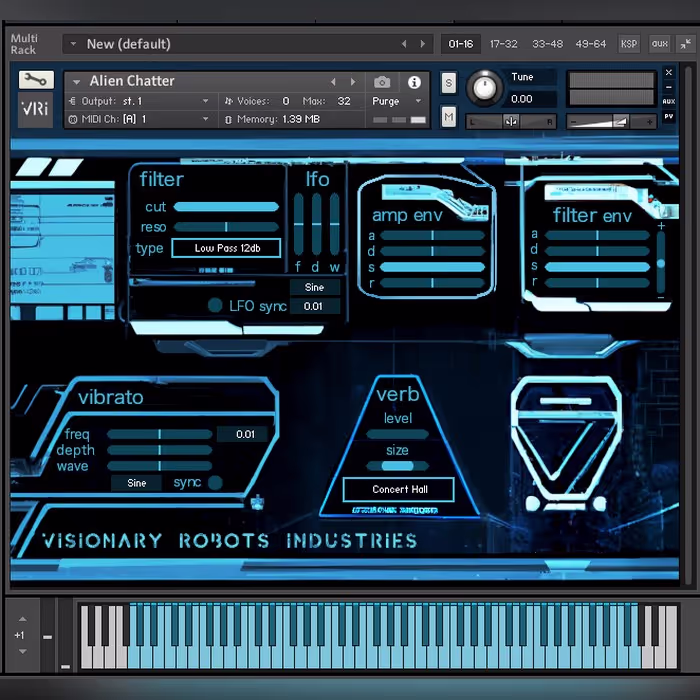Switch to the 33-48 channel page
Screen dimensions: 700x700
(547, 44)
